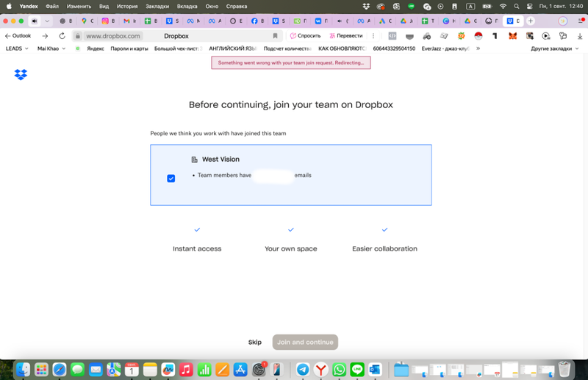Open the Apple menu
The height and width of the screenshot is (380, 588).
coord(9,7)
